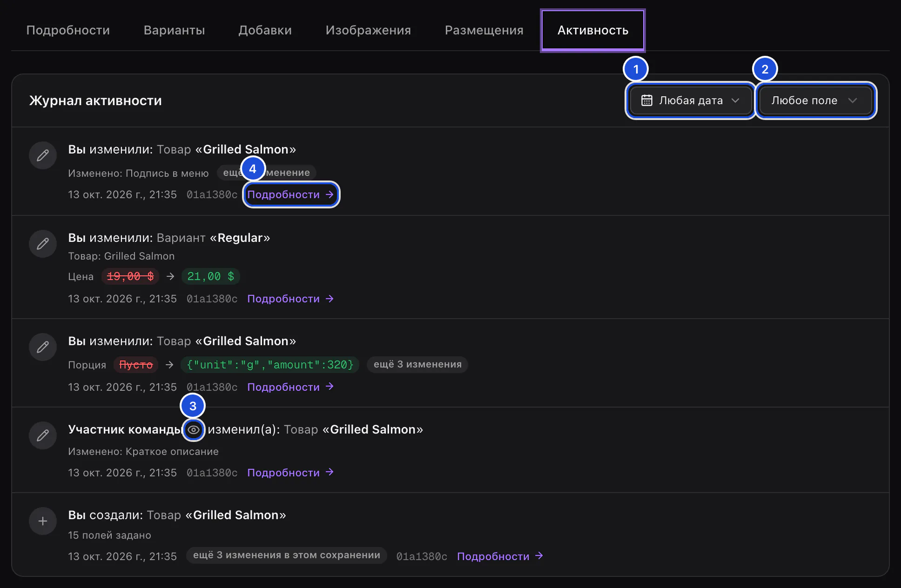Click the Журнал активности heading
The height and width of the screenshot is (588, 901).
[x=95, y=100]
